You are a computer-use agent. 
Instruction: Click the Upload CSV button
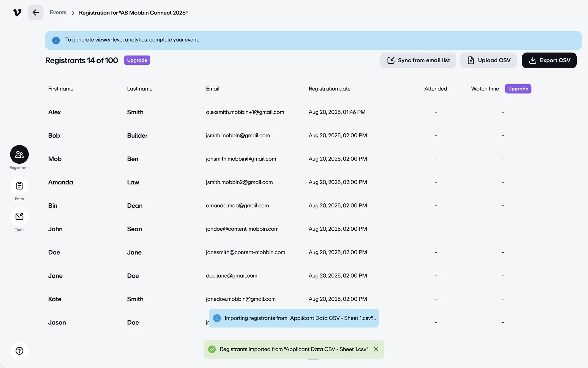(488, 60)
